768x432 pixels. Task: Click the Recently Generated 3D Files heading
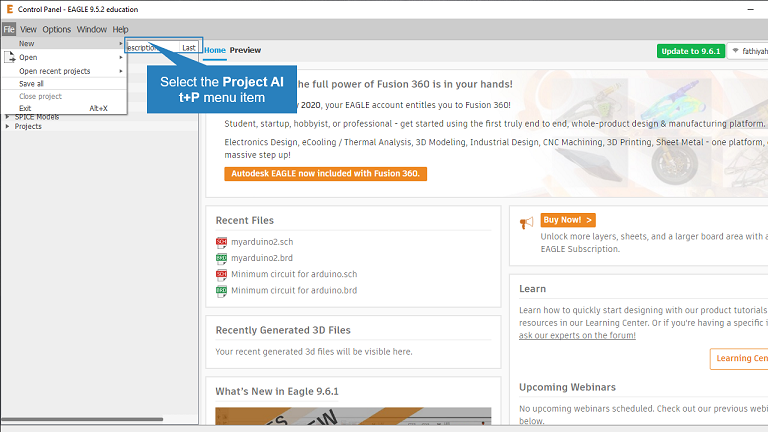pyautogui.click(x=283, y=330)
